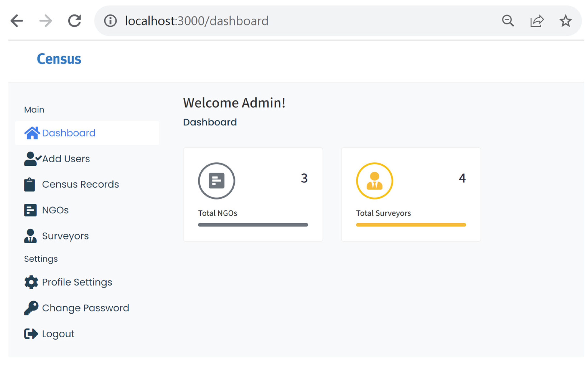This screenshot has width=588, height=365.
Task: Click the Surveyors person-tie sidebar icon
Action: click(x=30, y=236)
